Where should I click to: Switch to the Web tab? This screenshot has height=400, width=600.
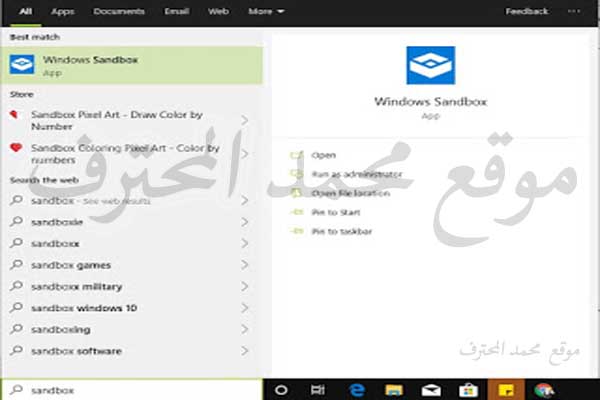[x=218, y=11]
